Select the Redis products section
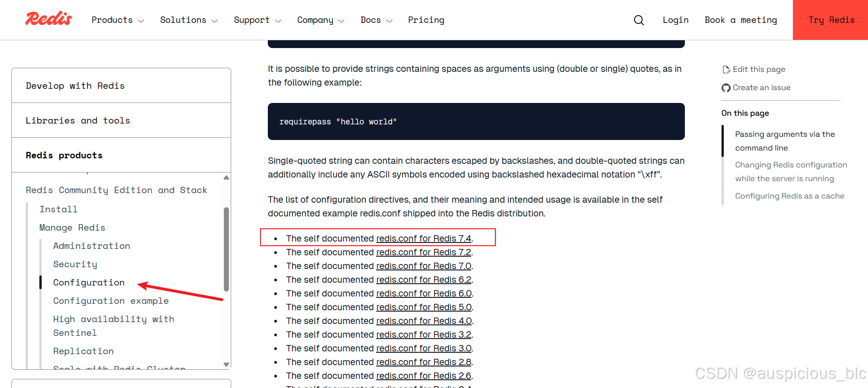The height and width of the screenshot is (388, 868). coord(121,155)
